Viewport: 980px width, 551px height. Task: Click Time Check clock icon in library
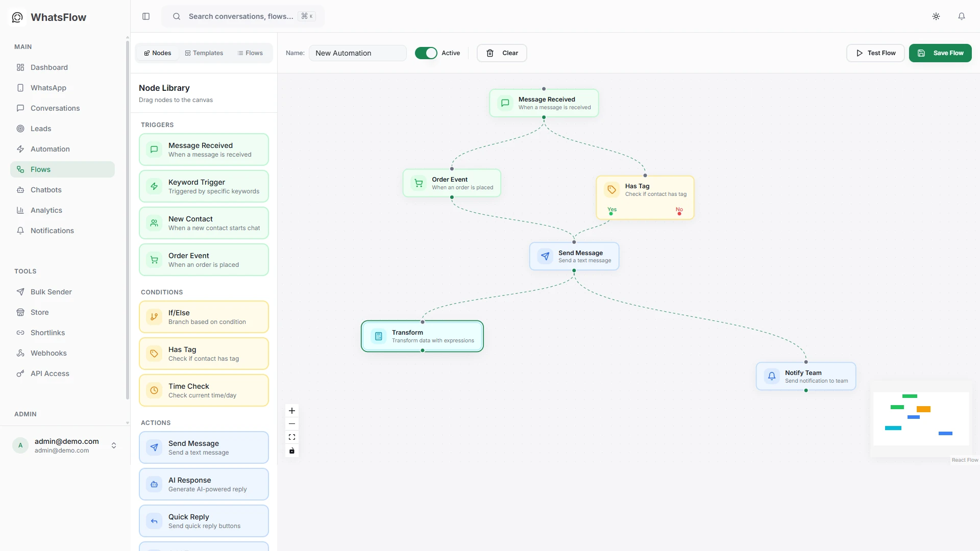tap(154, 390)
